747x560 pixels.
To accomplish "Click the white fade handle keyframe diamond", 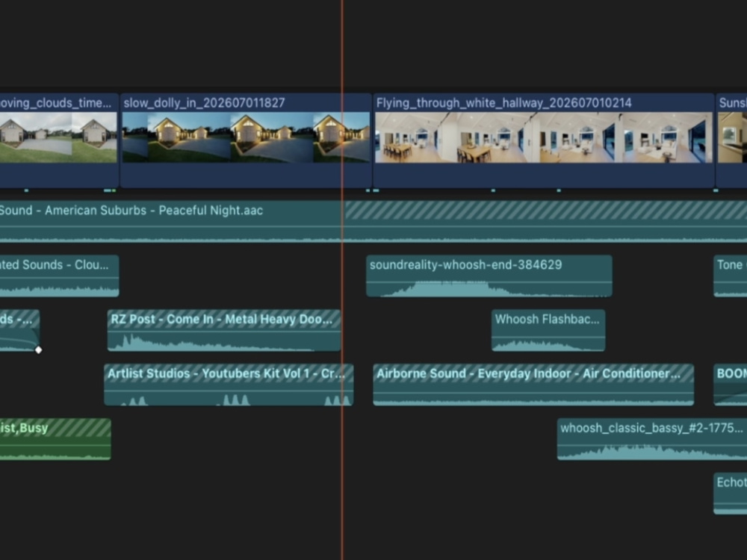I will tap(39, 350).
